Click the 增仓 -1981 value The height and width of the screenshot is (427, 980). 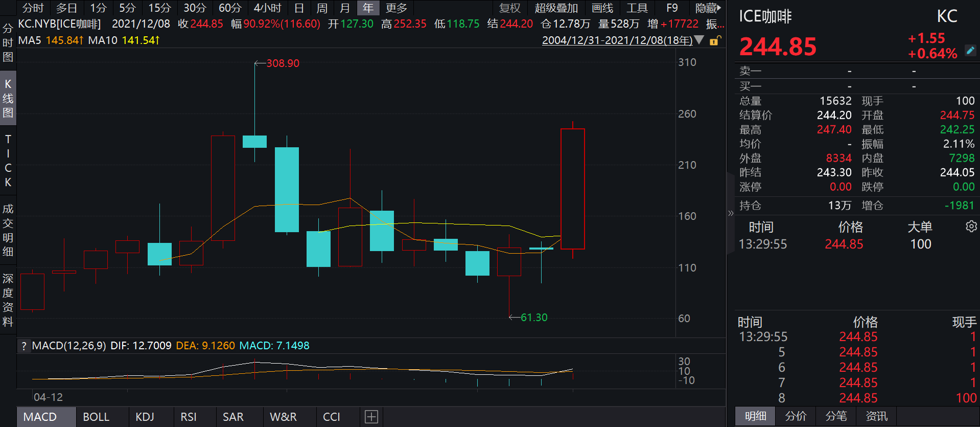pyautogui.click(x=960, y=206)
